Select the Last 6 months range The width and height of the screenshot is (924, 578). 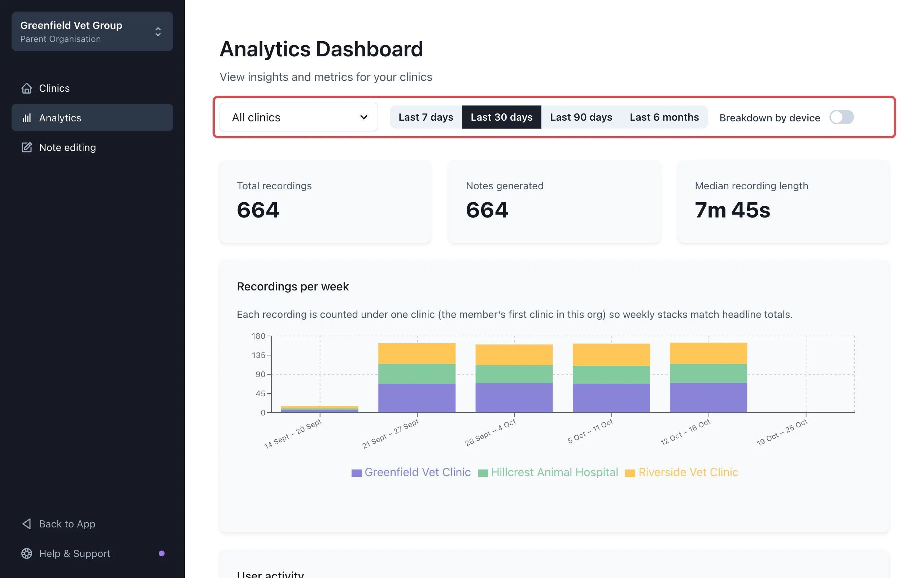[x=664, y=117]
